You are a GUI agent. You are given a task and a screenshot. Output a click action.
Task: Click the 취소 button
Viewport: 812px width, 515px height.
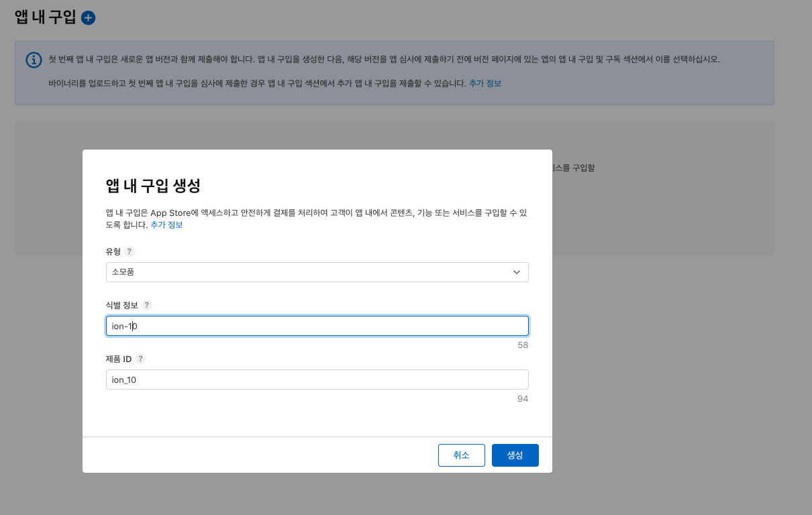pos(462,455)
